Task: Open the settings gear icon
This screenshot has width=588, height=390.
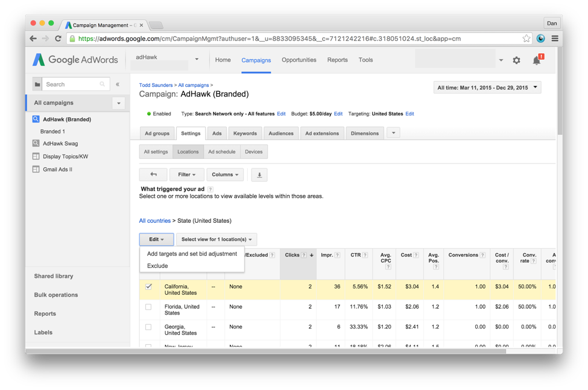Action: [x=516, y=60]
